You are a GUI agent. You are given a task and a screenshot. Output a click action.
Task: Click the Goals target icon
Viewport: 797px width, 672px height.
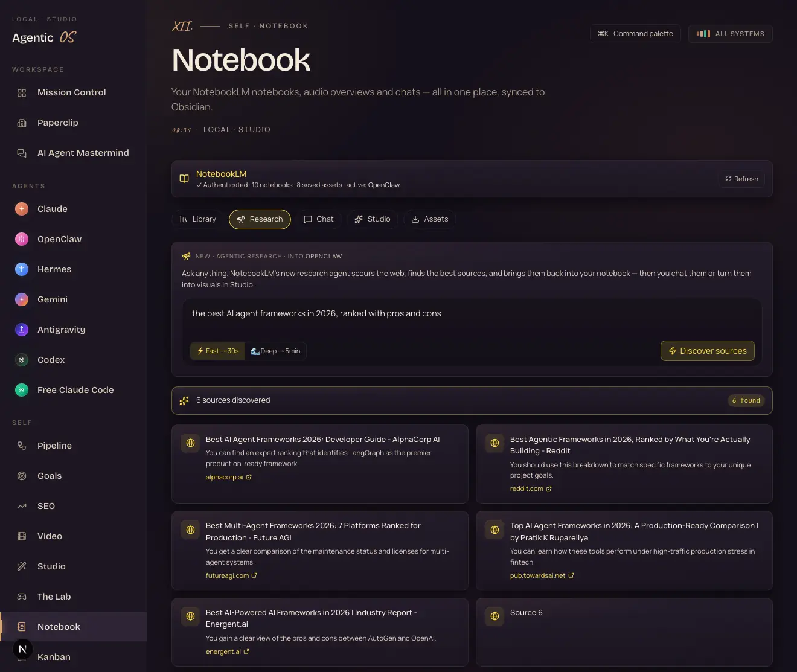click(22, 476)
